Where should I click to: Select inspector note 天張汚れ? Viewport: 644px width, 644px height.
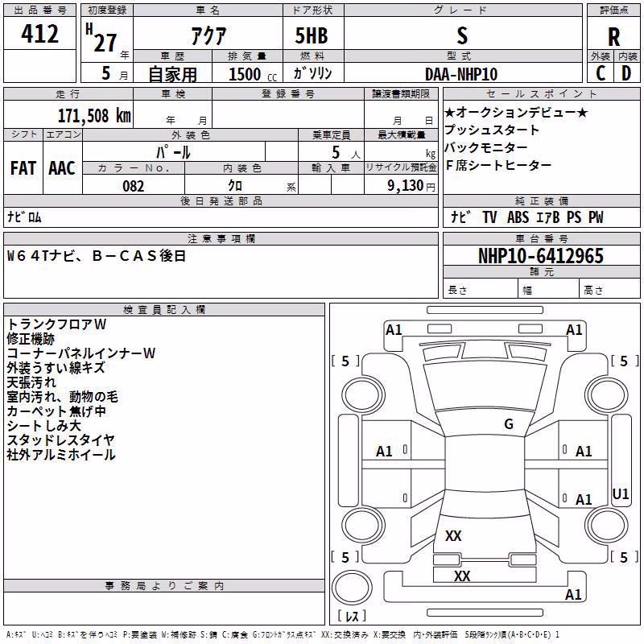point(31,382)
